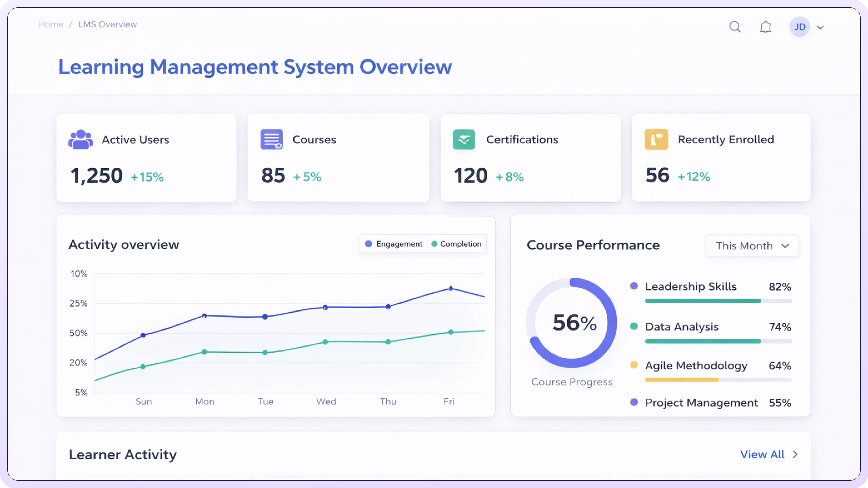Viewport: 868px width, 488px height.
Task: Select the Friday engagement data point
Action: [451, 288]
